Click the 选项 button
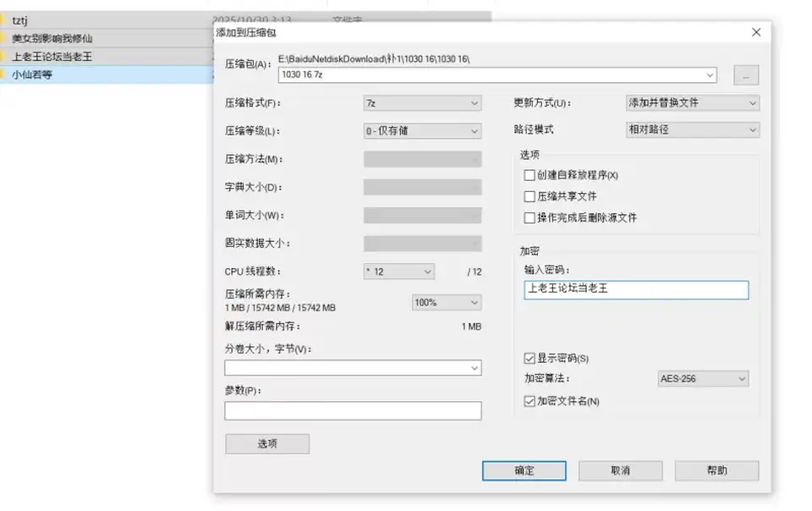The height and width of the screenshot is (511, 812). coord(267,443)
